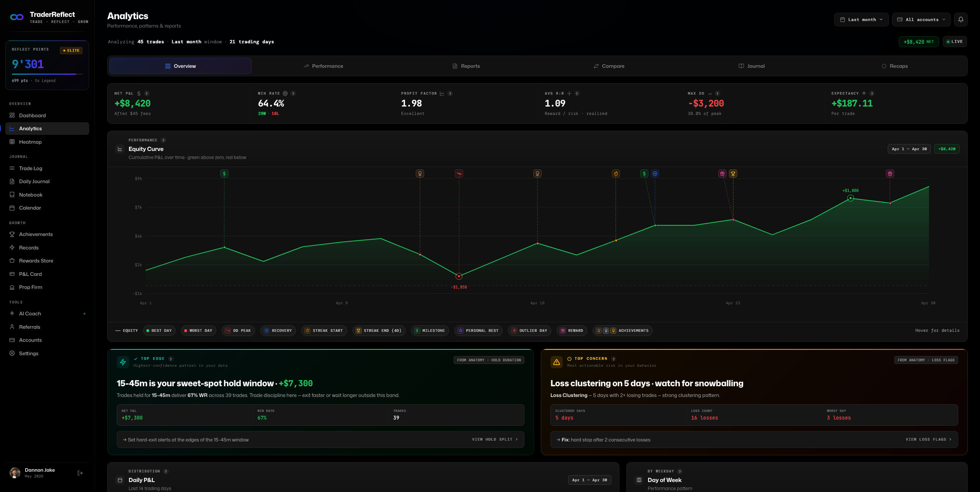Image resolution: width=980 pixels, height=492 pixels.
Task: Click the Distribution help question mark
Action: [x=166, y=472]
